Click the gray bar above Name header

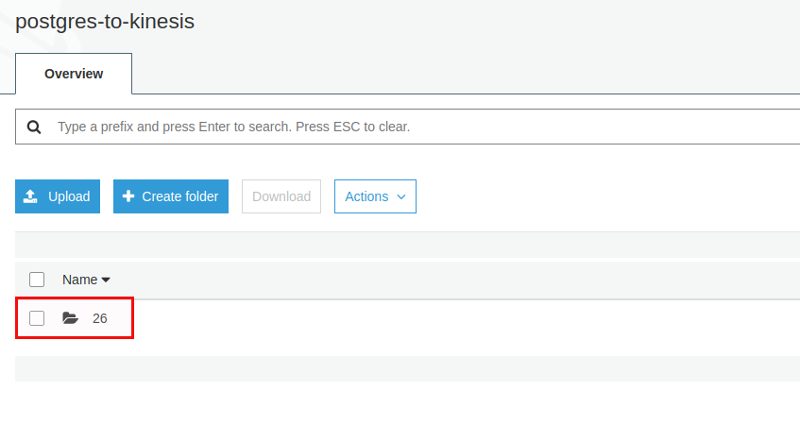pyautogui.click(x=408, y=244)
